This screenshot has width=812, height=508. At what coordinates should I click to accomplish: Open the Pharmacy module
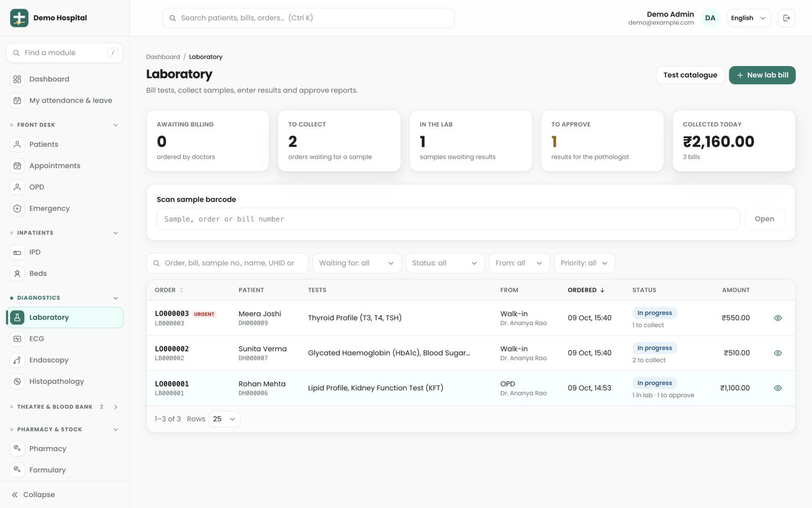65,449
